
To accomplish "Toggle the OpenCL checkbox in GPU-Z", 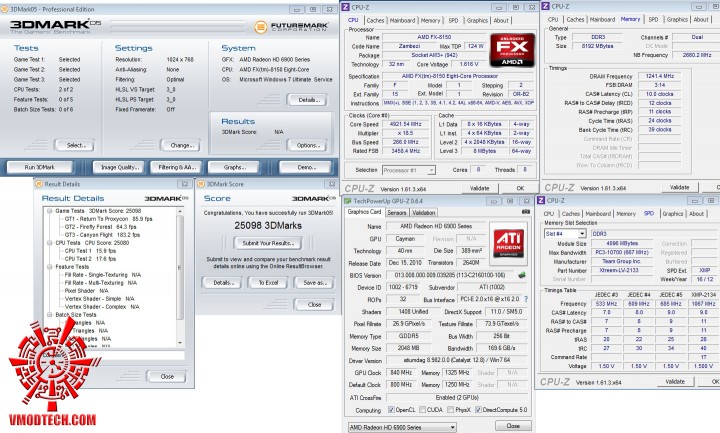I will point(391,410).
